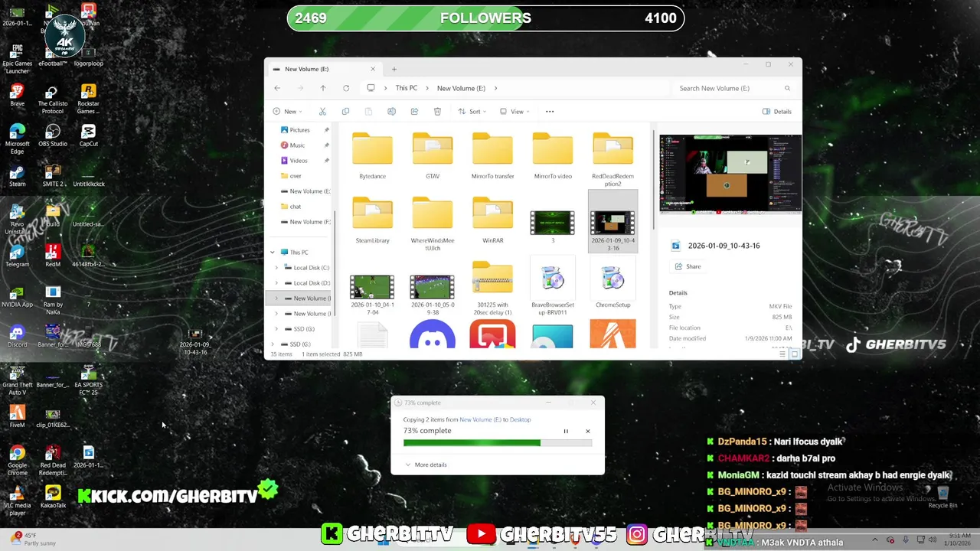This screenshot has width=980, height=551.
Task: Click the video preview thumbnail in details pane
Action: (730, 174)
